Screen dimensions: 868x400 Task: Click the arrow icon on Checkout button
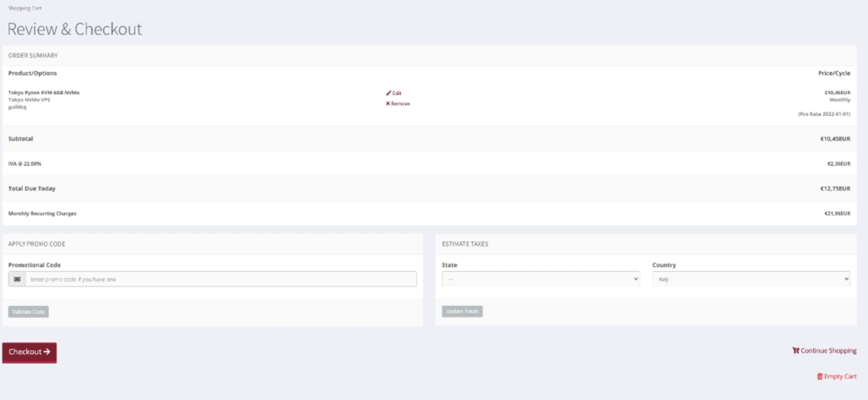47,352
